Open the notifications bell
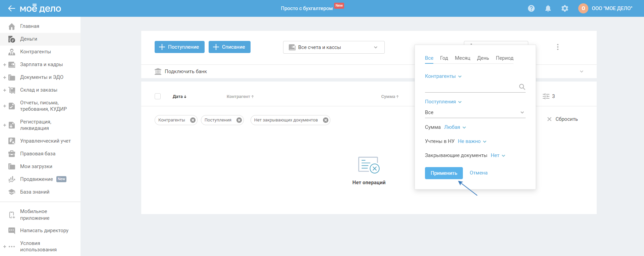This screenshot has height=256, width=644. (548, 8)
